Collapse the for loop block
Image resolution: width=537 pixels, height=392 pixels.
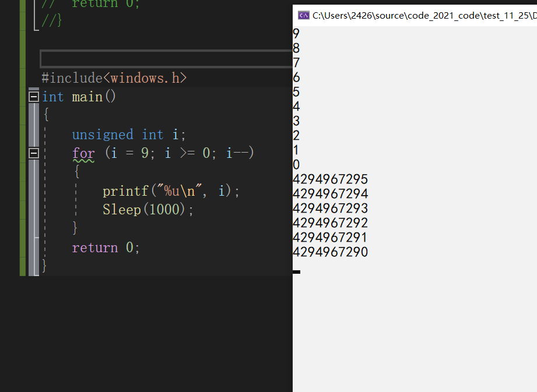click(x=34, y=153)
